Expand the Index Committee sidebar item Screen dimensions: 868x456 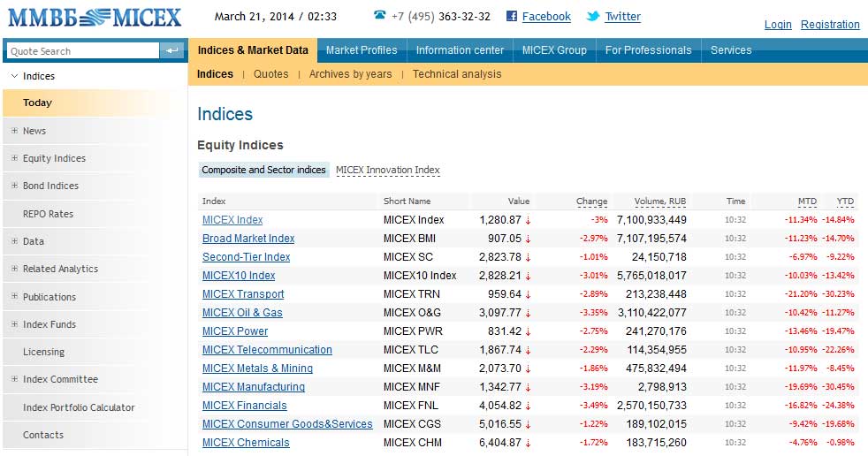(14, 379)
